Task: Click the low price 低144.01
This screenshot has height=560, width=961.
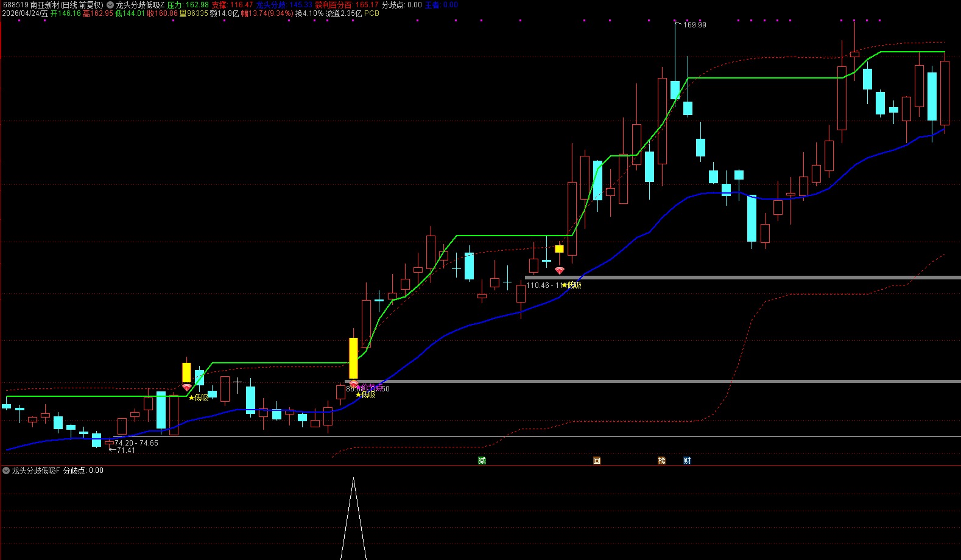Action: [130, 13]
